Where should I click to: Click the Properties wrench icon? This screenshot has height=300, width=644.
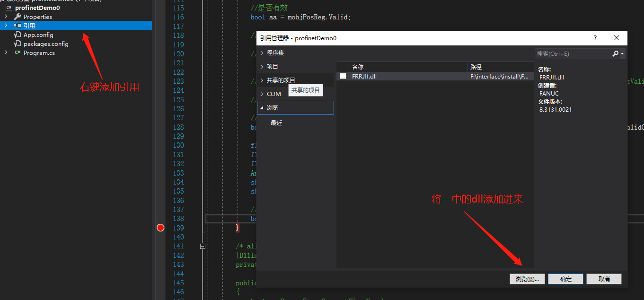pyautogui.click(x=18, y=17)
